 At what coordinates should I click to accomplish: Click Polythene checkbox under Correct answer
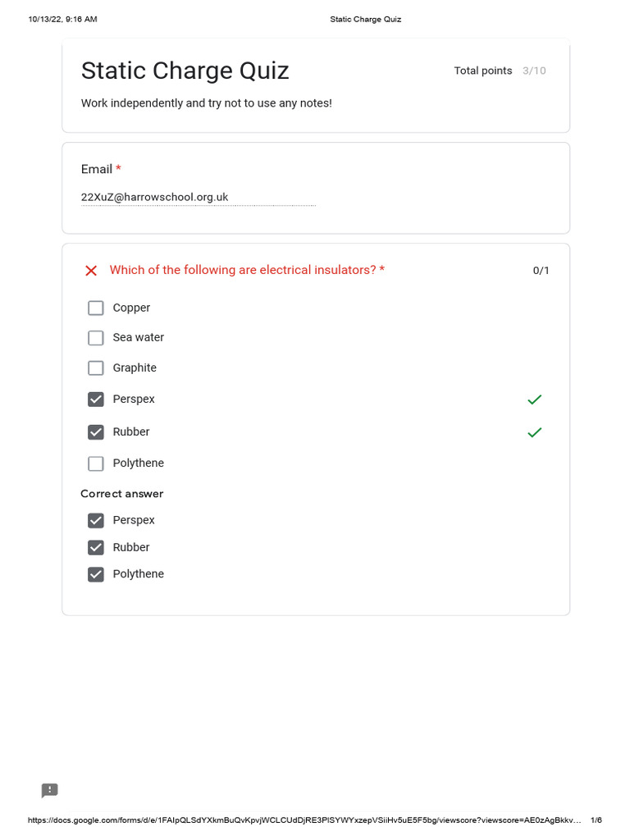96,574
